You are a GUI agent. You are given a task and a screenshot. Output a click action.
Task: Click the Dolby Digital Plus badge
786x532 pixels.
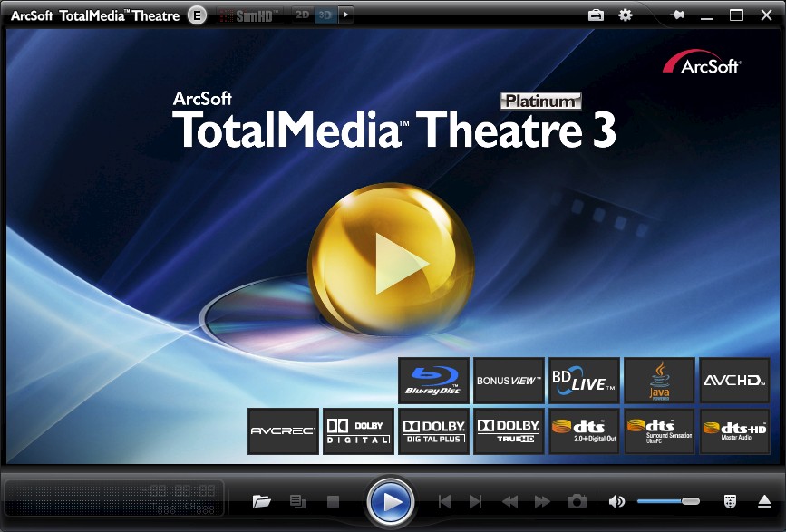(x=433, y=431)
